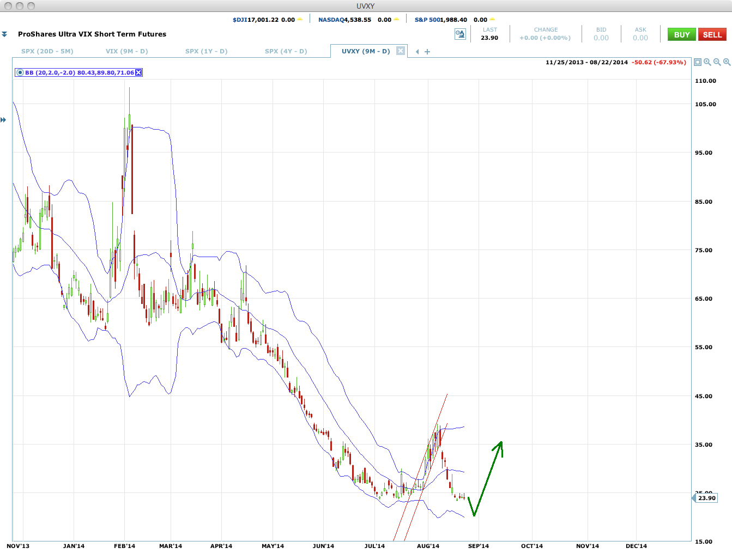Click the current price marker 23.90 on axis

coord(706,498)
